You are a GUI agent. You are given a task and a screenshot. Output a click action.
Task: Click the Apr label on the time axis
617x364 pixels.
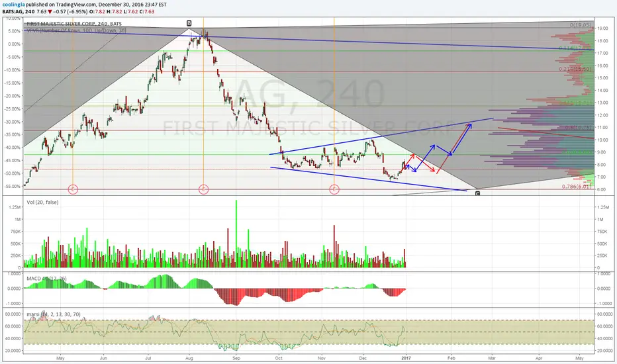(539, 358)
